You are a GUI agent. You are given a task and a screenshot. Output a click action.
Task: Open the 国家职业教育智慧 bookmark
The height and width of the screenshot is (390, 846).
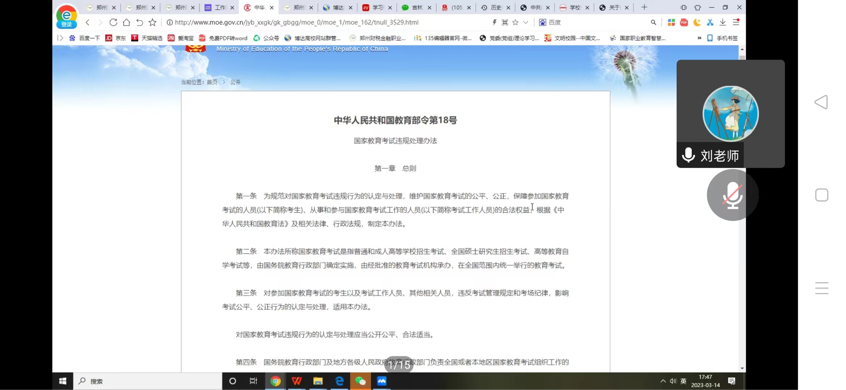pyautogui.click(x=638, y=38)
